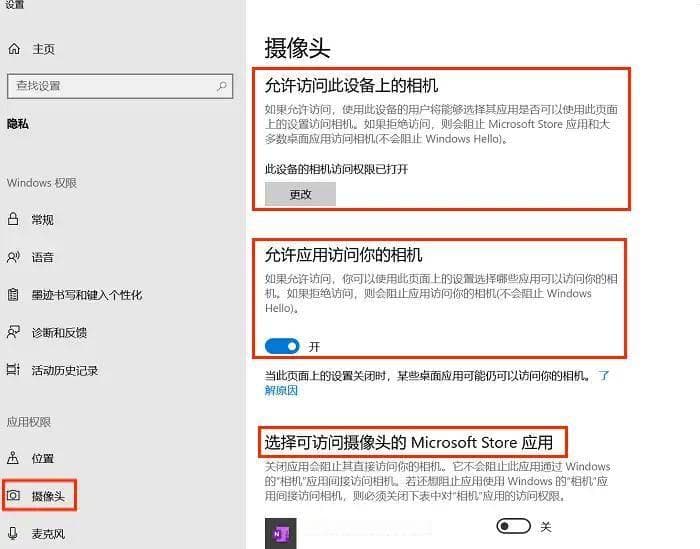
Task: Click the Windows 权限 group label
Action: tap(42, 183)
